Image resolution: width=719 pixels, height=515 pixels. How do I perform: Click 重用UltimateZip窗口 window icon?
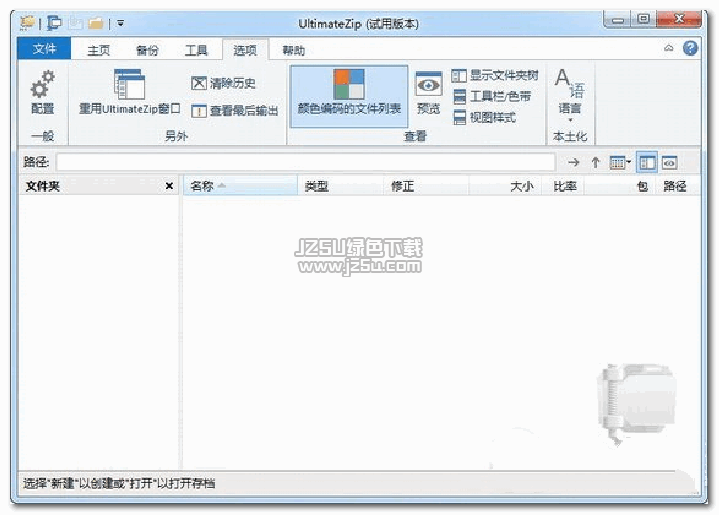[x=129, y=84]
